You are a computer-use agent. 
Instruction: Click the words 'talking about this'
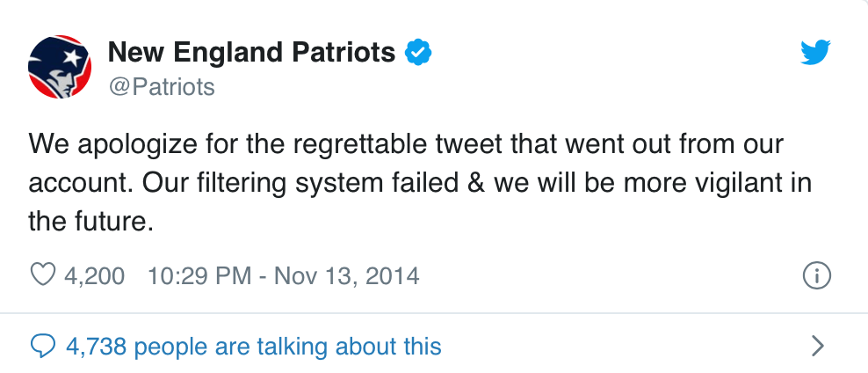349,347
